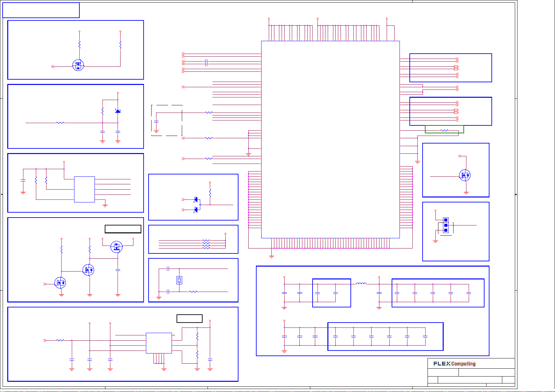555x392 pixels.
Task: Select the horizontal series resistor in the second left block
Action: [60, 123]
